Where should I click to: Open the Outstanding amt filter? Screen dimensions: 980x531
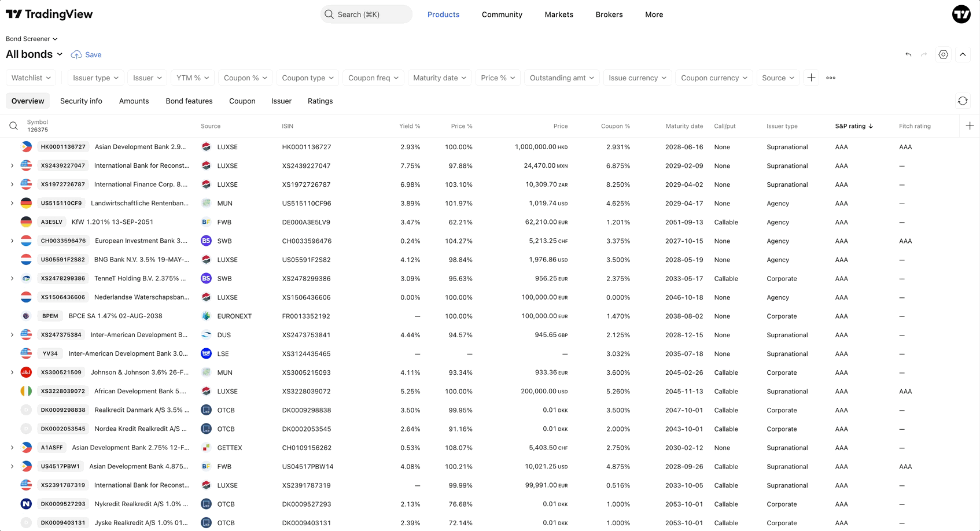tap(562, 78)
